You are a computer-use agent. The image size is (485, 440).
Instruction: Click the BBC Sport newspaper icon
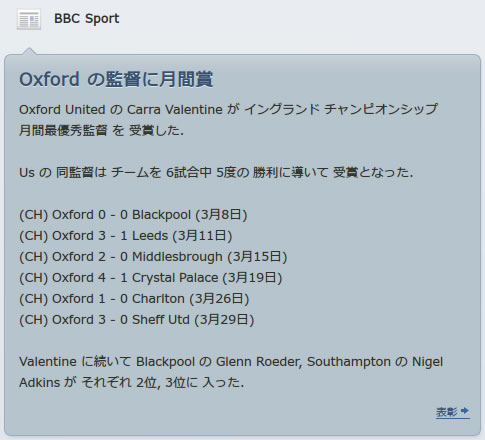29,20
